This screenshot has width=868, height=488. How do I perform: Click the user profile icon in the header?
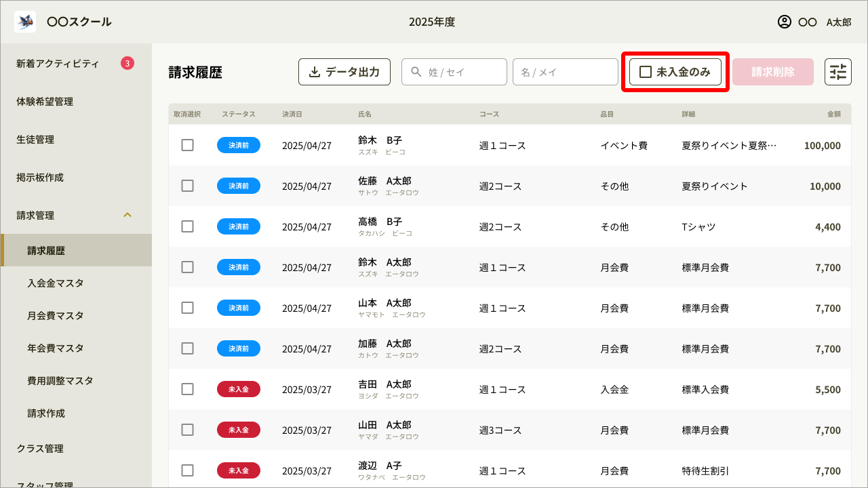(x=783, y=22)
